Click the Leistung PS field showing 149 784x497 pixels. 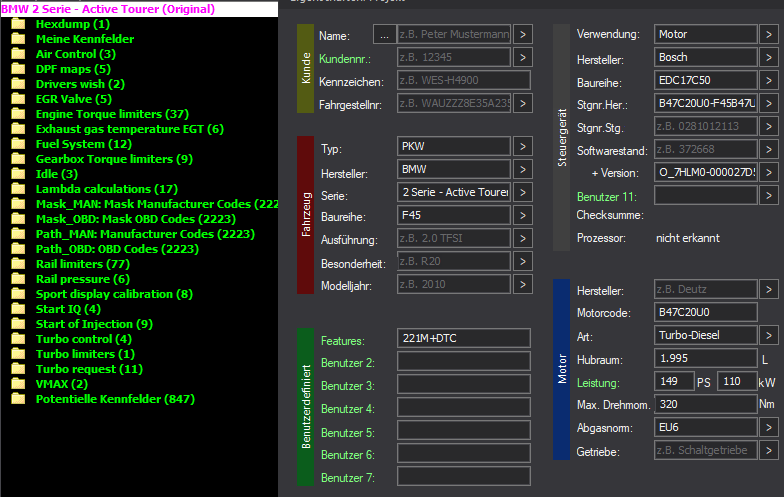(674, 382)
